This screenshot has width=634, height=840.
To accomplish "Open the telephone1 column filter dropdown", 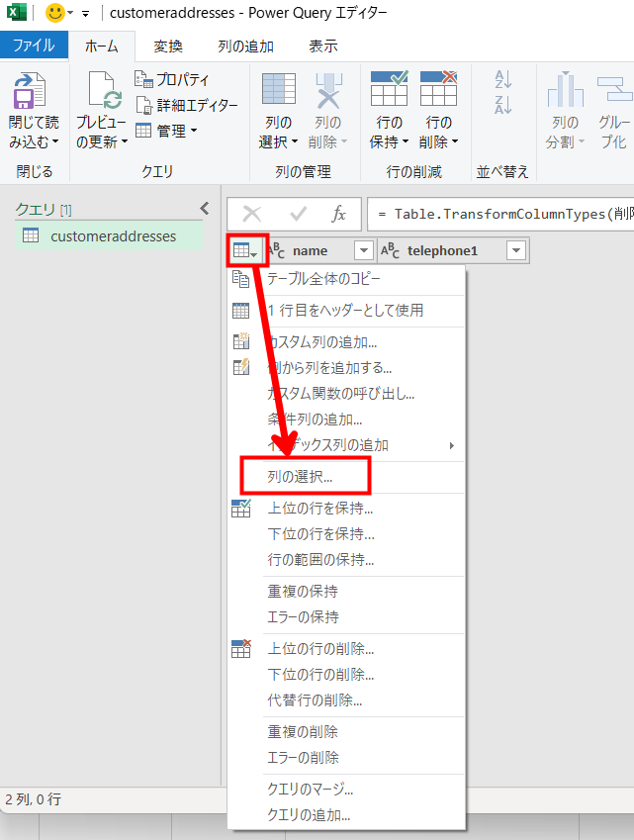I will point(516,250).
